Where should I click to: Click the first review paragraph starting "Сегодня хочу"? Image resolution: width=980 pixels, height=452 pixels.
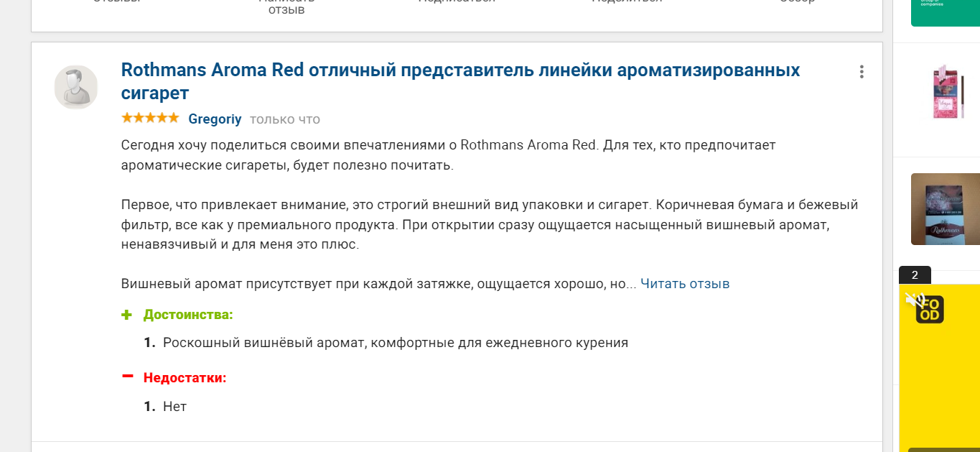click(x=449, y=155)
